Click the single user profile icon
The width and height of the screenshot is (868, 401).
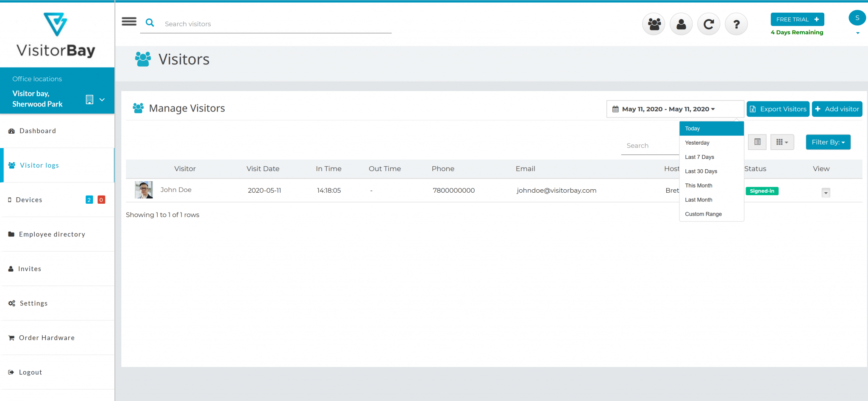pos(681,24)
